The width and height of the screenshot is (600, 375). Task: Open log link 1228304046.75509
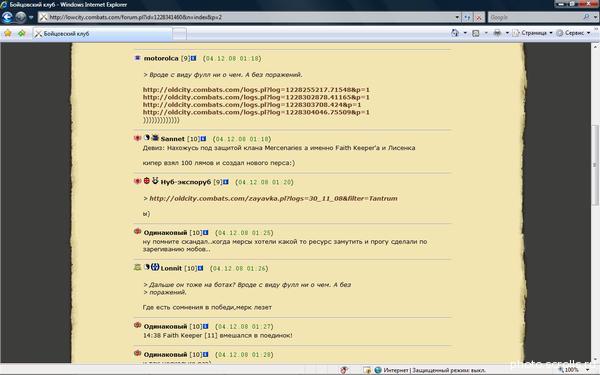256,112
